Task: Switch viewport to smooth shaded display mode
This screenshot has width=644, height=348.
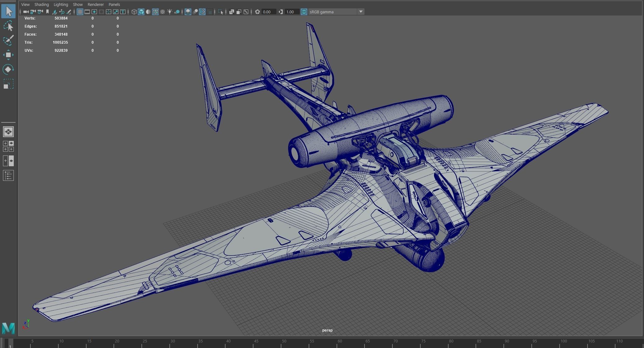Action: coord(142,12)
